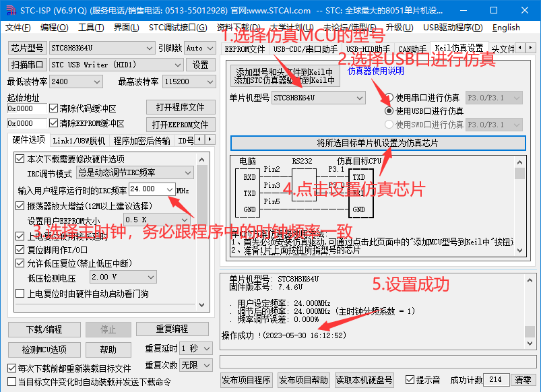Click 读取本机硬盘号 button
The height and width of the screenshot is (392, 541).
364,380
